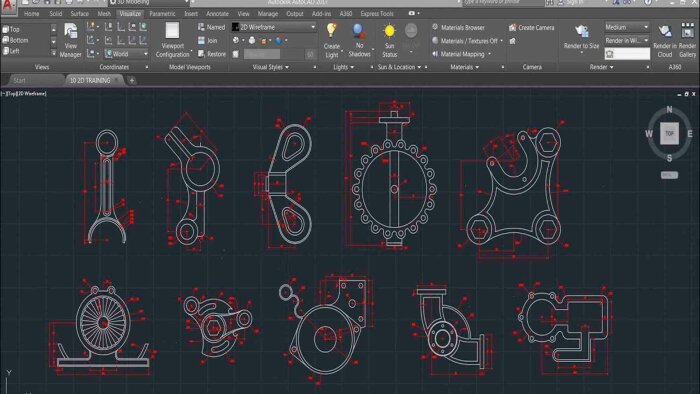Open the Render in Window dropdown

click(x=627, y=41)
